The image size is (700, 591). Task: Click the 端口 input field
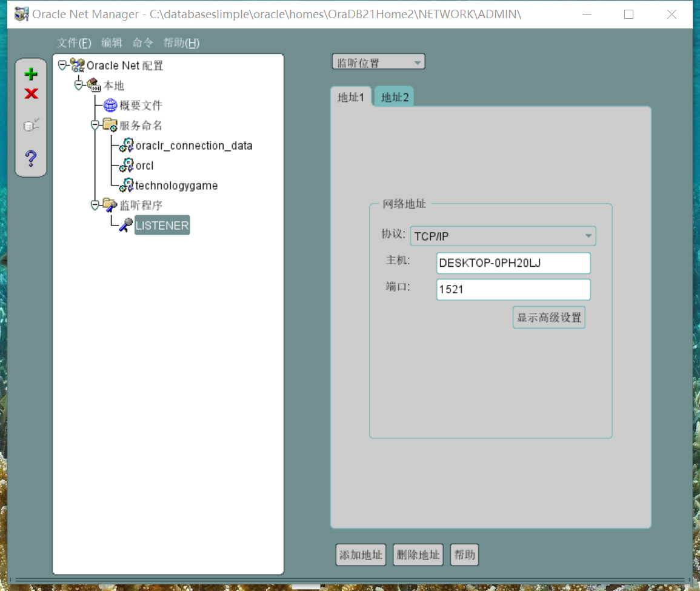tap(513, 289)
